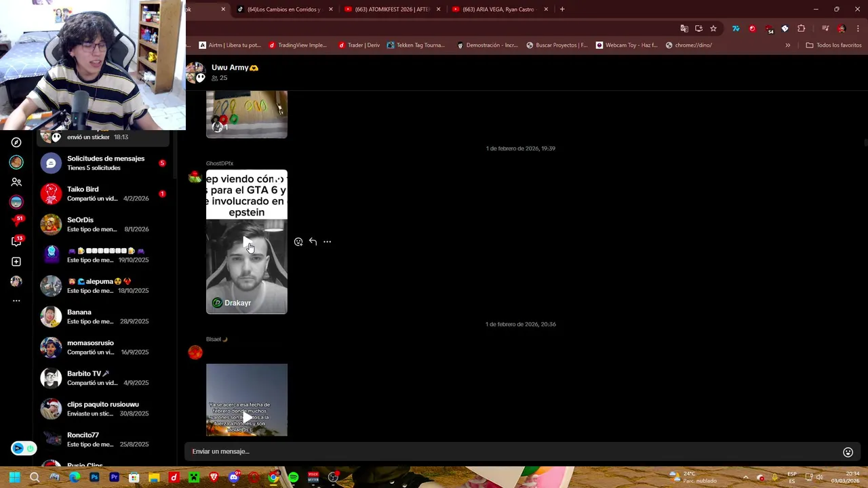Open the momasosrusio conversation
Screen dimensions: 868x488
(x=103, y=348)
